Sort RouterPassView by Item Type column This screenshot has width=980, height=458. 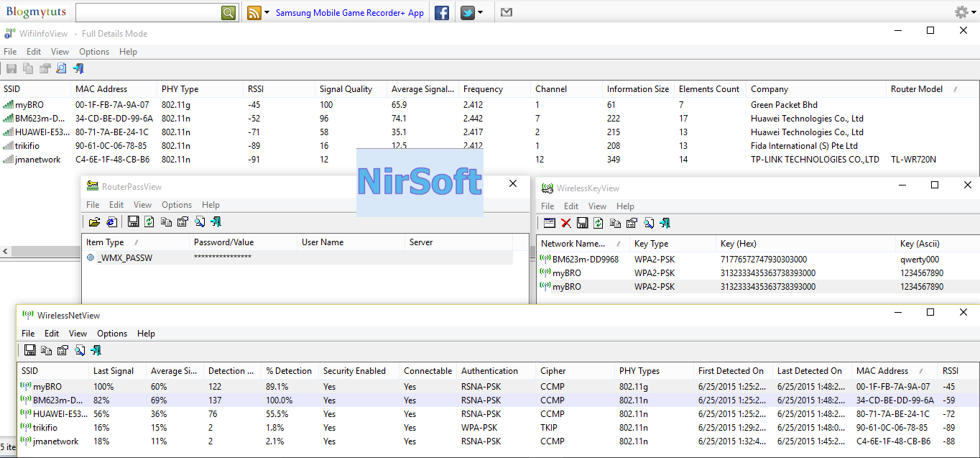136,242
